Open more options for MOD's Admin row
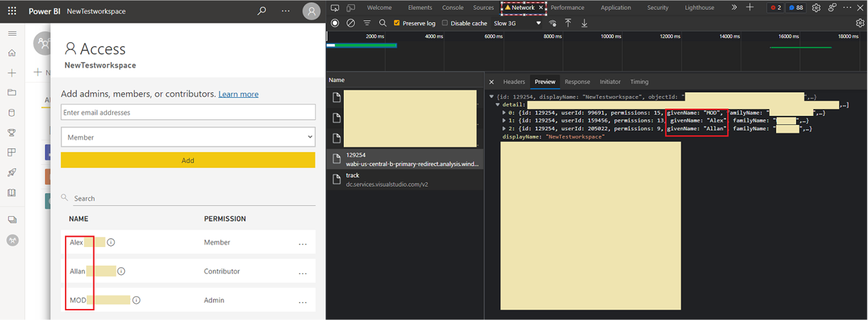 303,302
